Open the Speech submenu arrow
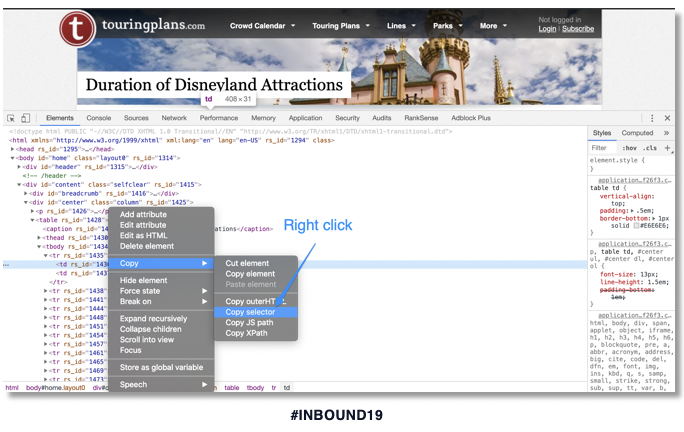This screenshot has height=432, width=684. (204, 384)
